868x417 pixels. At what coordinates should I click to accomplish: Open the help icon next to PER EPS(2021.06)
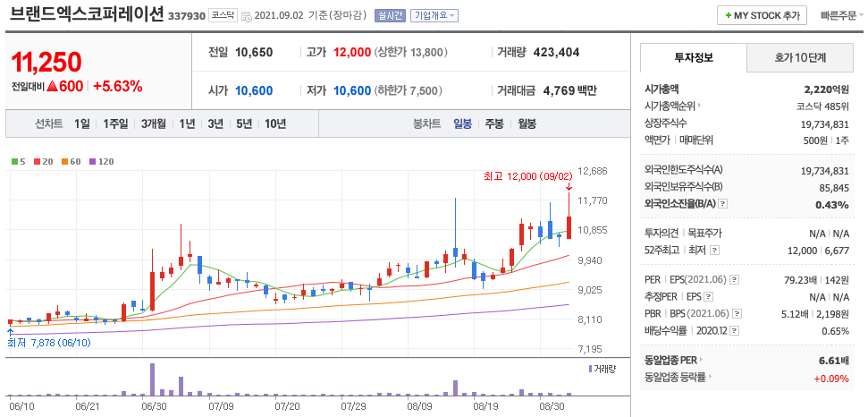(735, 279)
